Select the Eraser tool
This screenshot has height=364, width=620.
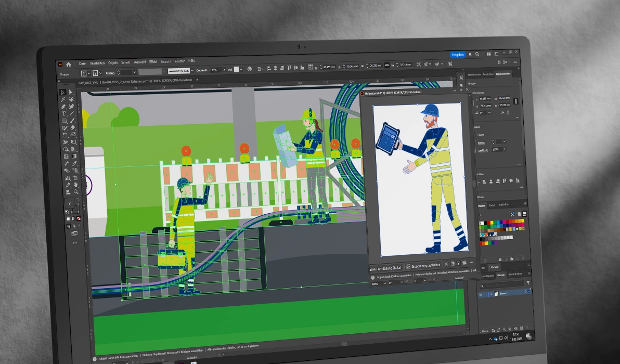click(x=73, y=127)
